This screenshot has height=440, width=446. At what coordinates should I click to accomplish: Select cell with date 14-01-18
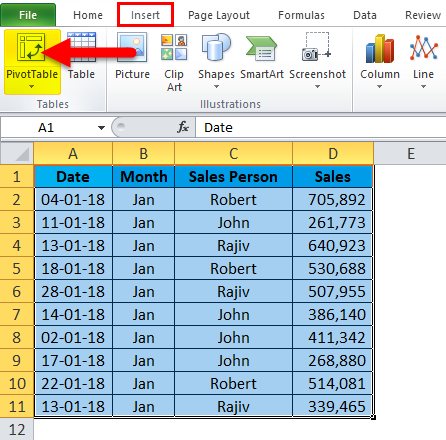point(73,314)
